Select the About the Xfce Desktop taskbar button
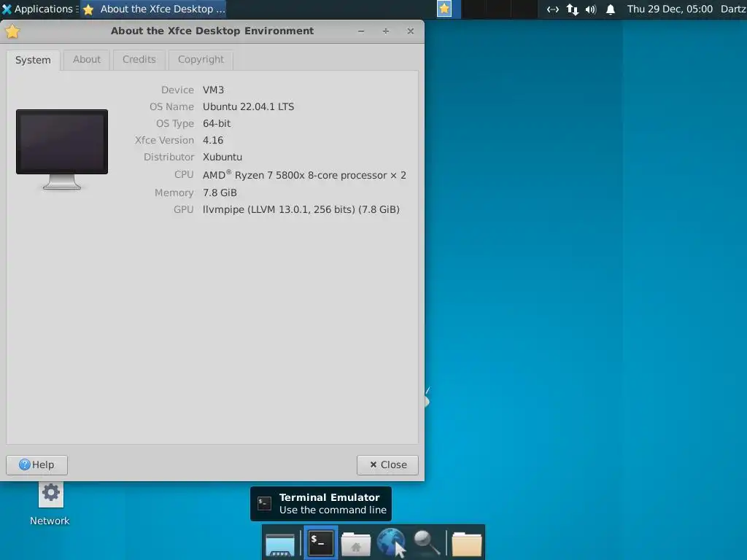This screenshot has width=747, height=560. (153, 9)
